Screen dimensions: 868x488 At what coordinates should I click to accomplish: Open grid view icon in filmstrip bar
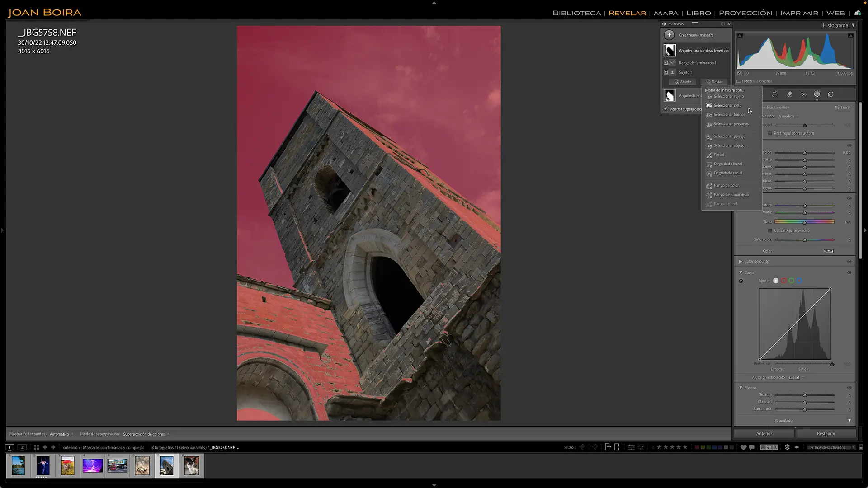[36, 447]
